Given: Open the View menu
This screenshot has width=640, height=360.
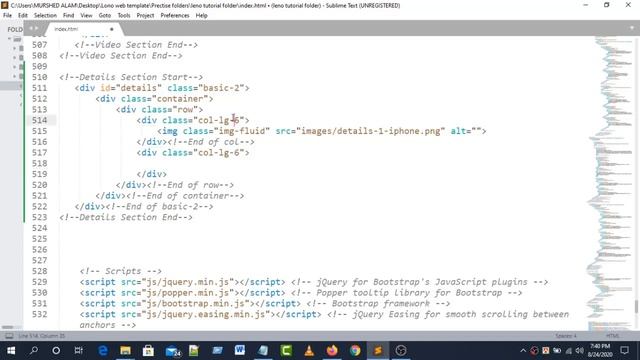Looking at the screenshot, I should tap(86, 16).
